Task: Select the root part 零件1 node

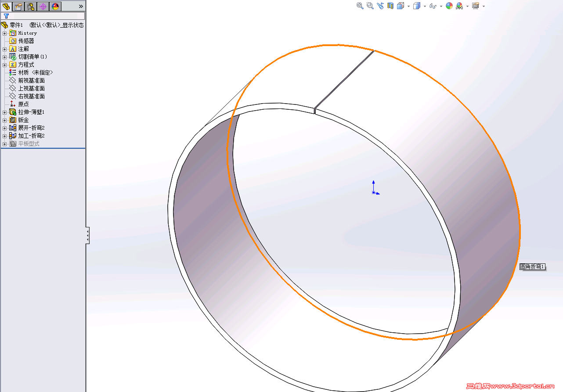Action: point(16,25)
